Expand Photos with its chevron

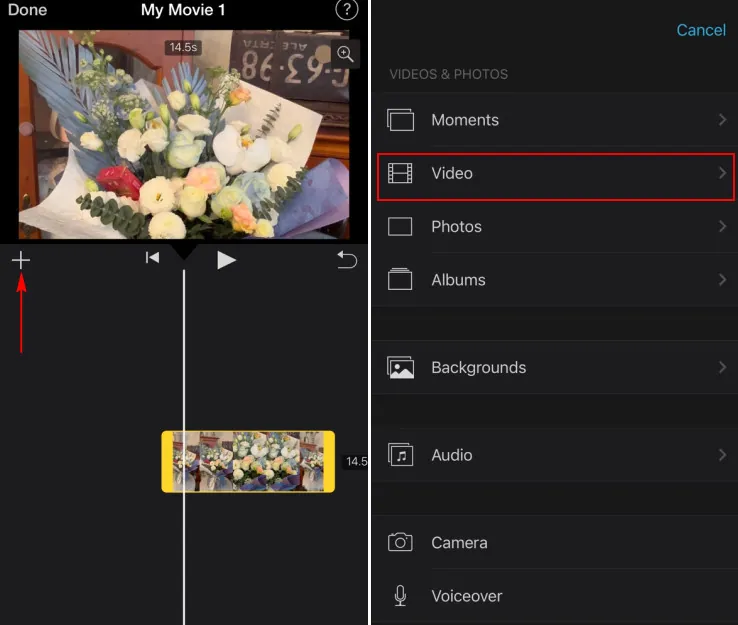pos(722,226)
